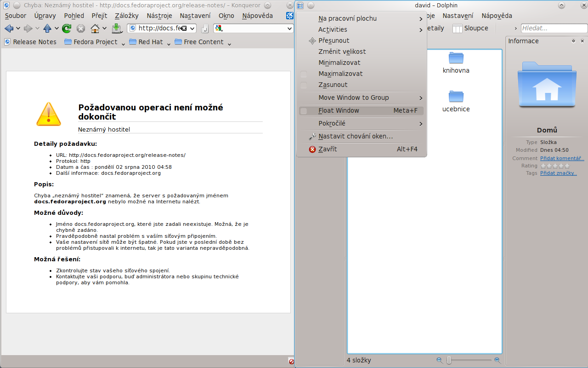Go back in Konqueror with the back arrow

click(9, 29)
